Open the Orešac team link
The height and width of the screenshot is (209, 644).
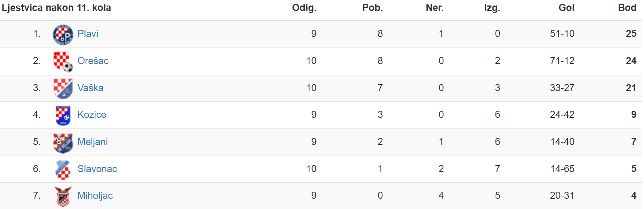[x=93, y=61]
